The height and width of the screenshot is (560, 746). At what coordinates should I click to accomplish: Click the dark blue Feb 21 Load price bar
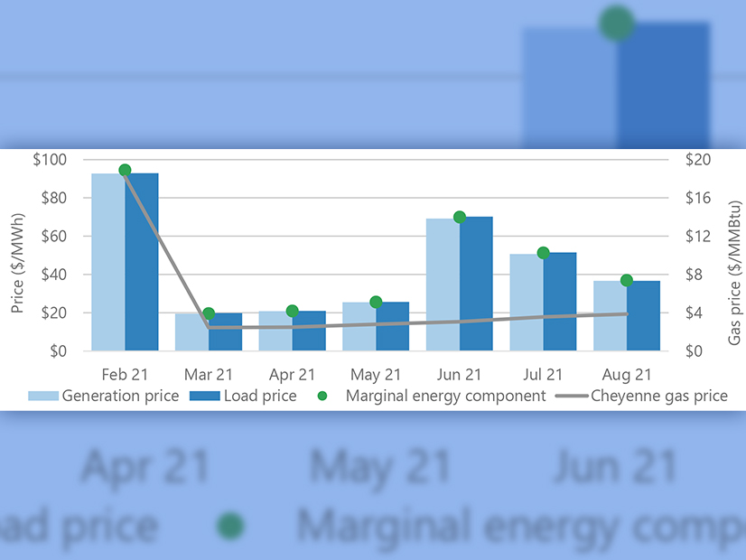[142, 262]
